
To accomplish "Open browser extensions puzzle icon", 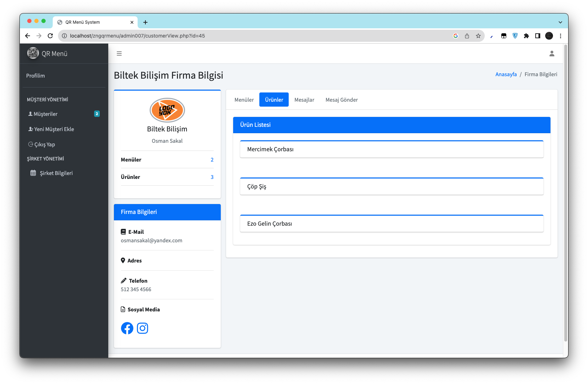I will click(x=526, y=36).
